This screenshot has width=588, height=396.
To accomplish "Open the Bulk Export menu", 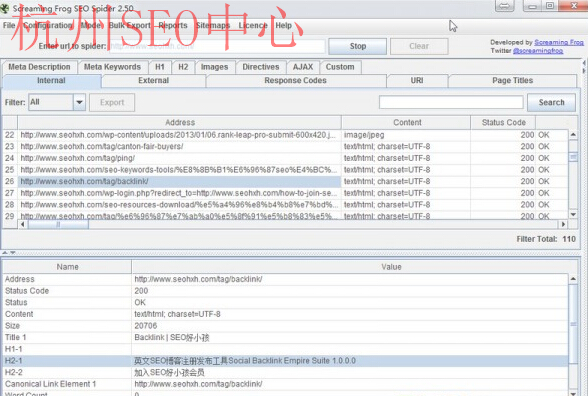I will point(129,26).
